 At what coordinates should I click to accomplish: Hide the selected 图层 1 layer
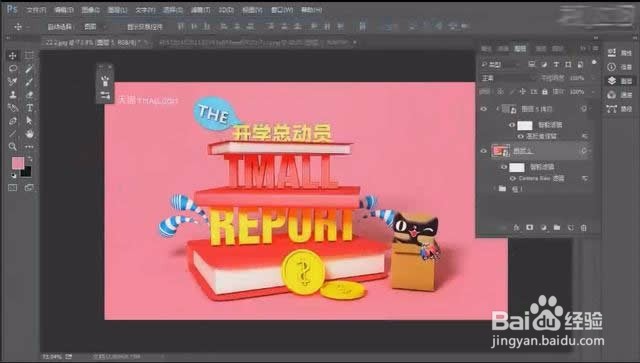[x=484, y=151]
